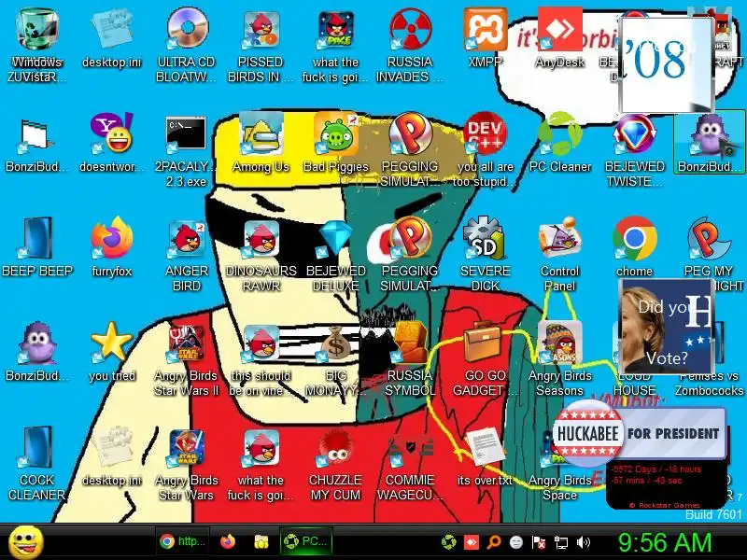This screenshot has height=560, width=747.
Task: Open the 9:56 AM taskbar clock
Action: (x=665, y=543)
